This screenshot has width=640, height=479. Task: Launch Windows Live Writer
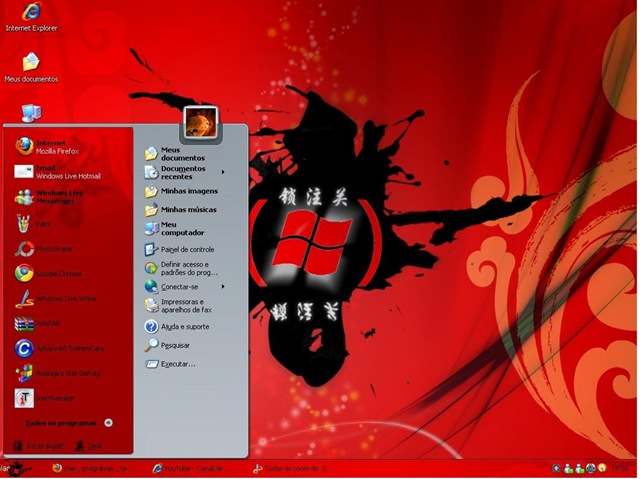(56, 298)
